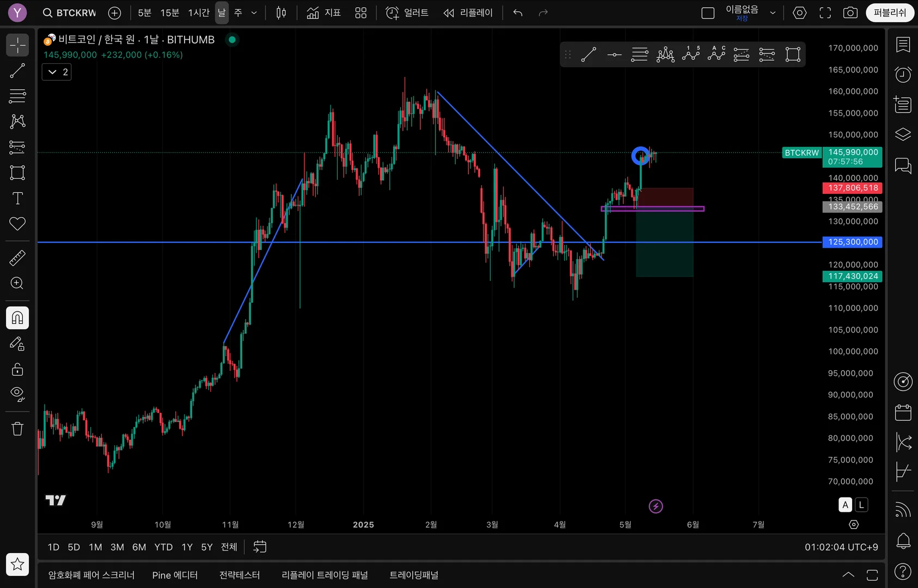The height and width of the screenshot is (588, 918).
Task: Select the 주 weekly timeframe
Action: (238, 13)
